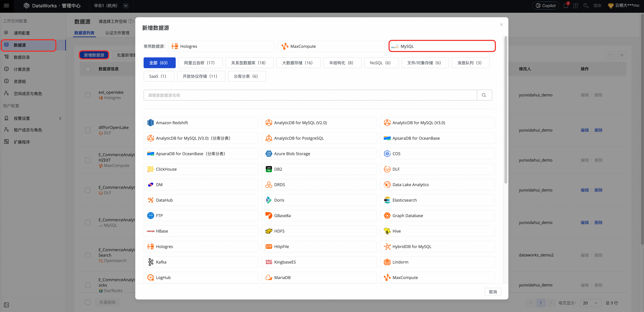Open table settings gear icon
The image size is (644, 312).
pos(622,55)
